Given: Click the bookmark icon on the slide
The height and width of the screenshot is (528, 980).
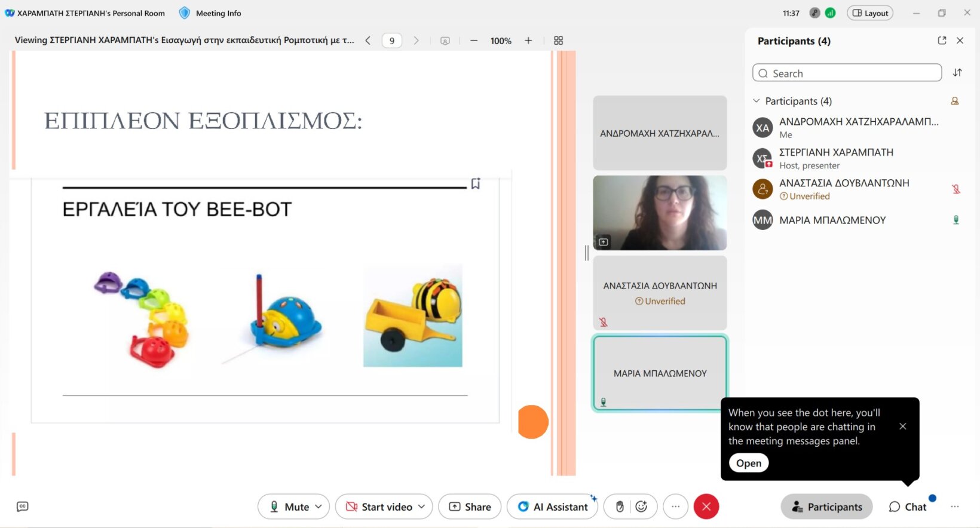Looking at the screenshot, I should point(476,183).
